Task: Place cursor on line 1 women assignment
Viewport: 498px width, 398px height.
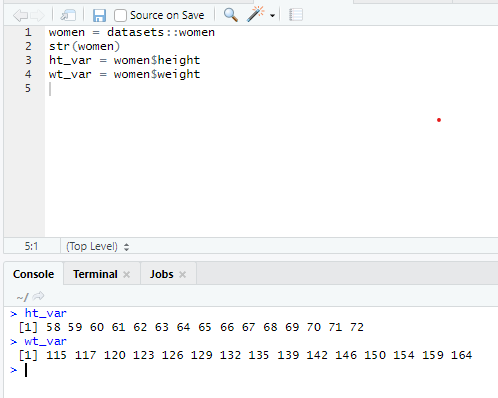Action: click(x=132, y=32)
